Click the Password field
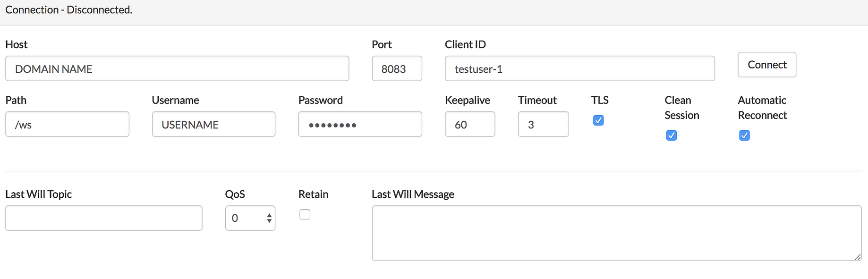Image resolution: width=868 pixels, height=279 pixels. 360,124
